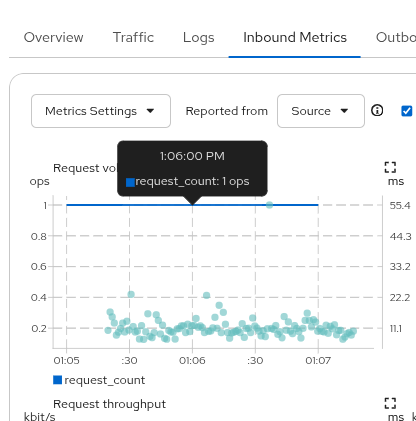The width and height of the screenshot is (416, 421).
Task: Click the Source dropdown caret arrow
Action: click(x=344, y=111)
